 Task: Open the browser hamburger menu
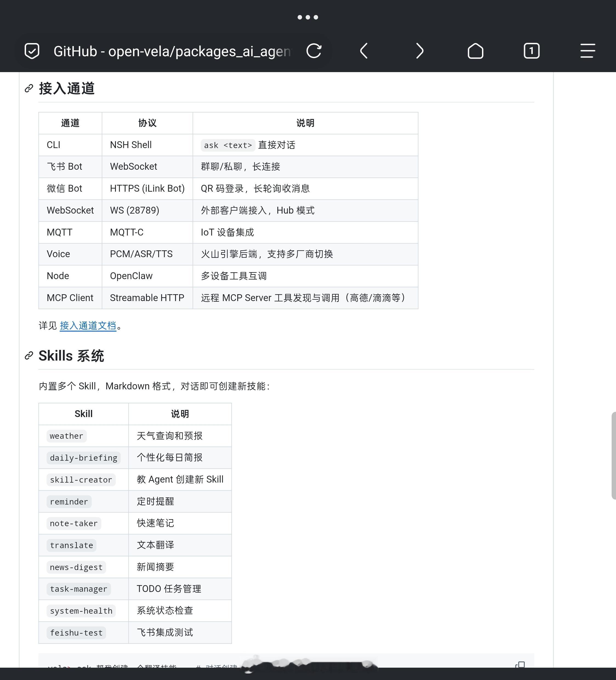coord(587,51)
